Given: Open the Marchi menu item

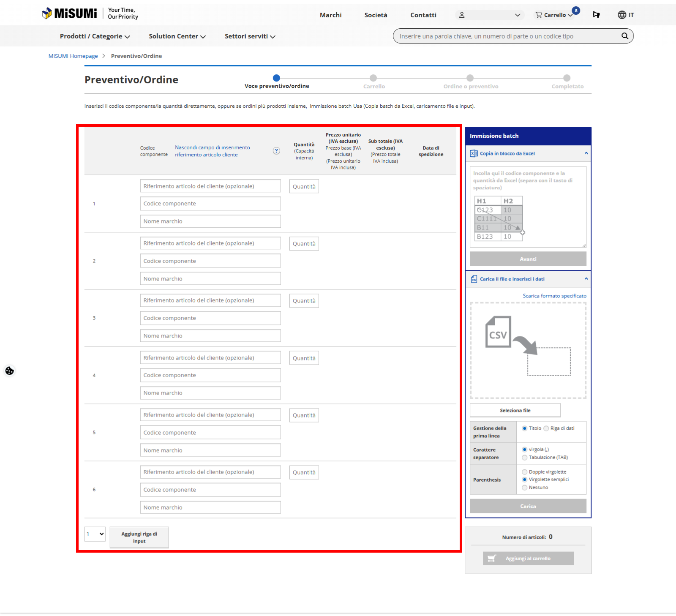Looking at the screenshot, I should click(330, 15).
